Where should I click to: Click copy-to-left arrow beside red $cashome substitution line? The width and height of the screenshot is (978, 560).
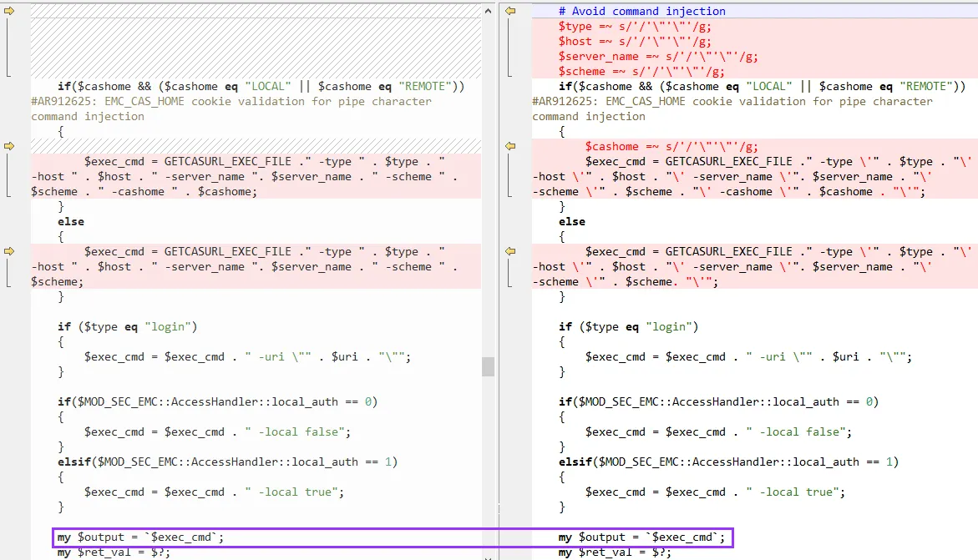[510, 146]
